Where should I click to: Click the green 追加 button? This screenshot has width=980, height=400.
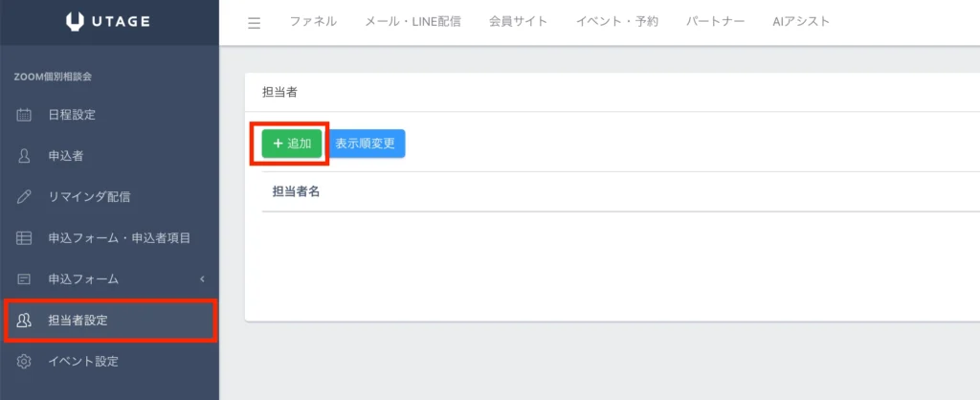coord(292,144)
